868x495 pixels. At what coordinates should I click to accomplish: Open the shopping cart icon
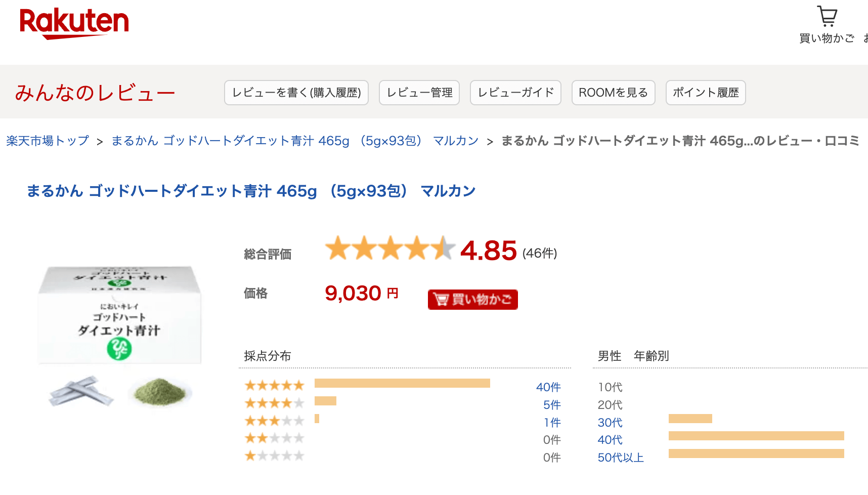[827, 17]
